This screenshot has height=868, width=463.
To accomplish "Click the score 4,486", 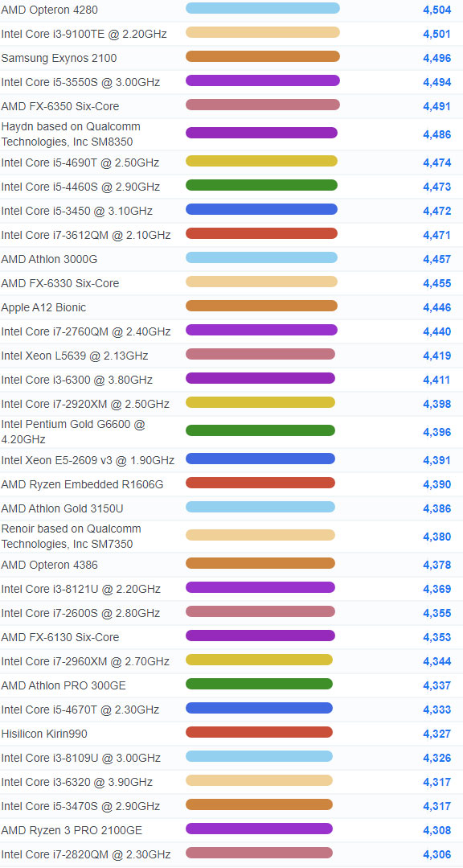I will click(437, 134).
